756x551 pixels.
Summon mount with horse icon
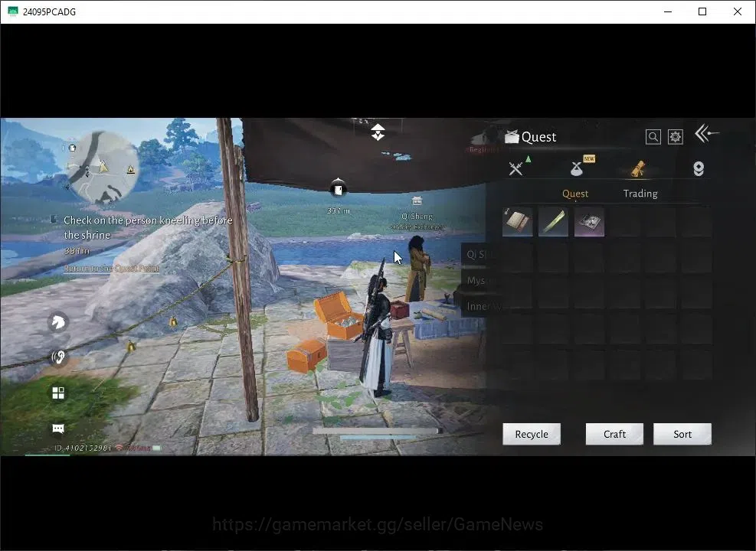pyautogui.click(x=58, y=321)
